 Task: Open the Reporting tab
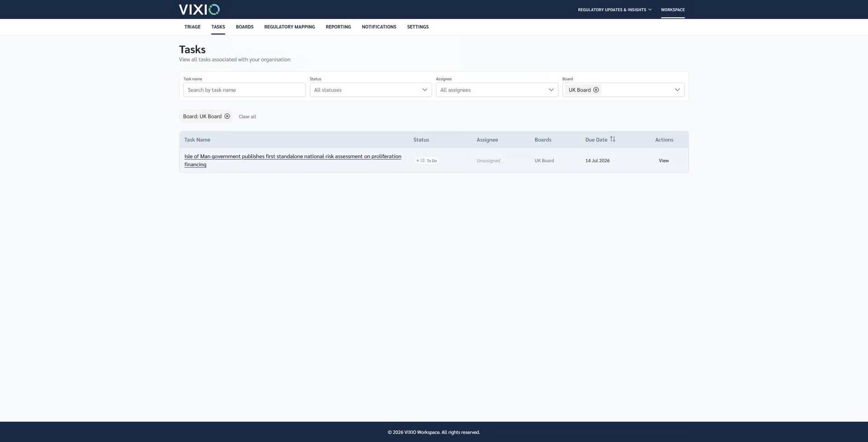338,27
